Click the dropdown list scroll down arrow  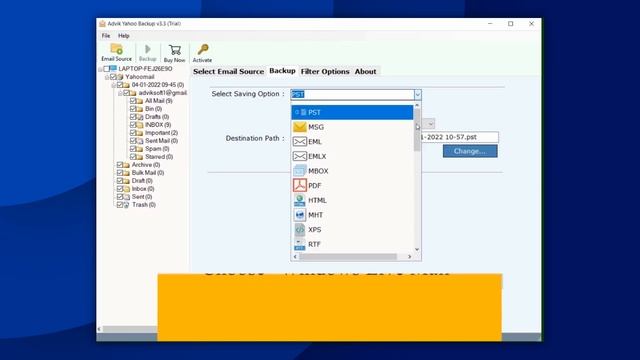click(417, 249)
